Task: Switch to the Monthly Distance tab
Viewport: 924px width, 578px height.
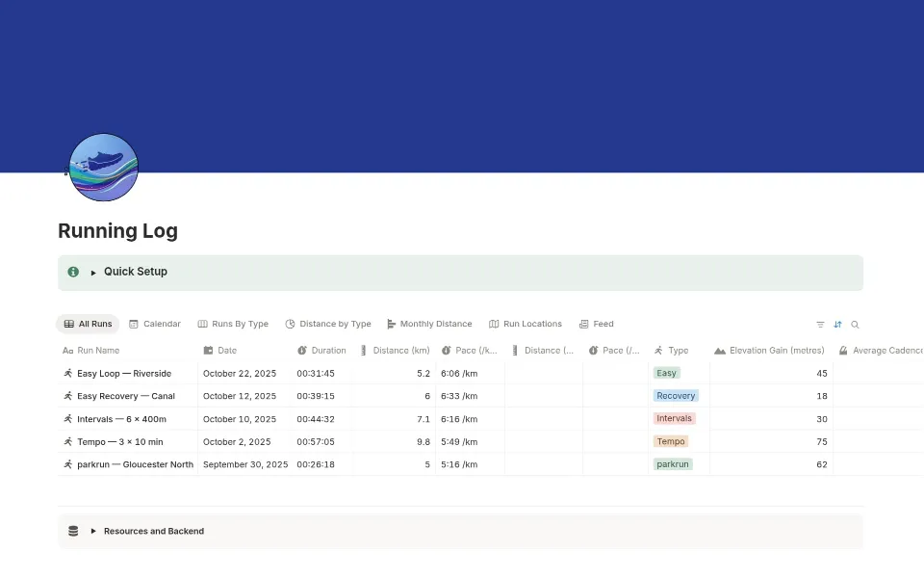Action: (x=429, y=324)
